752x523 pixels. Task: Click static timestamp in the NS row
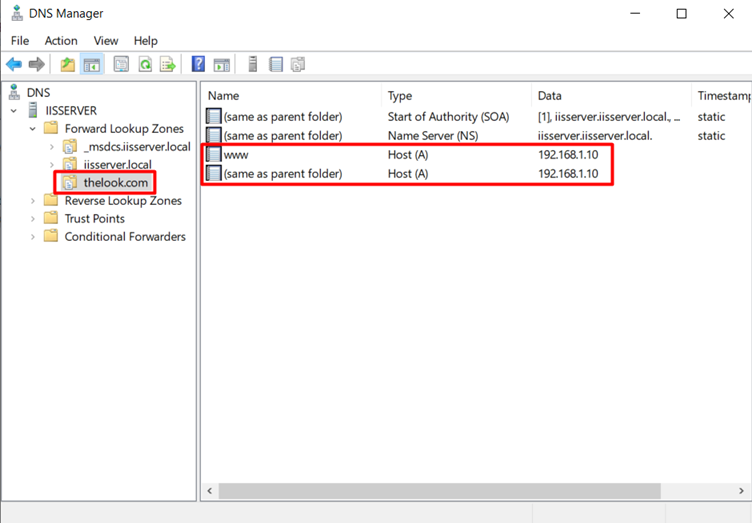[711, 136]
